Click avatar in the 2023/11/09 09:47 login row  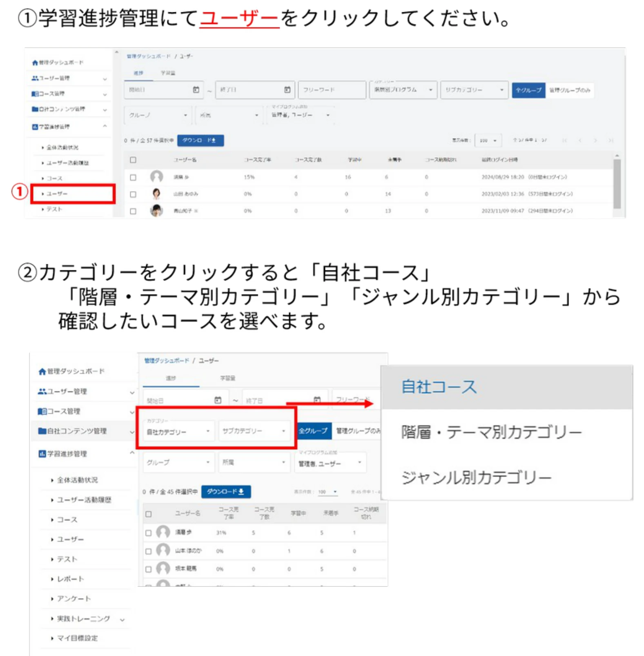pyautogui.click(x=156, y=211)
